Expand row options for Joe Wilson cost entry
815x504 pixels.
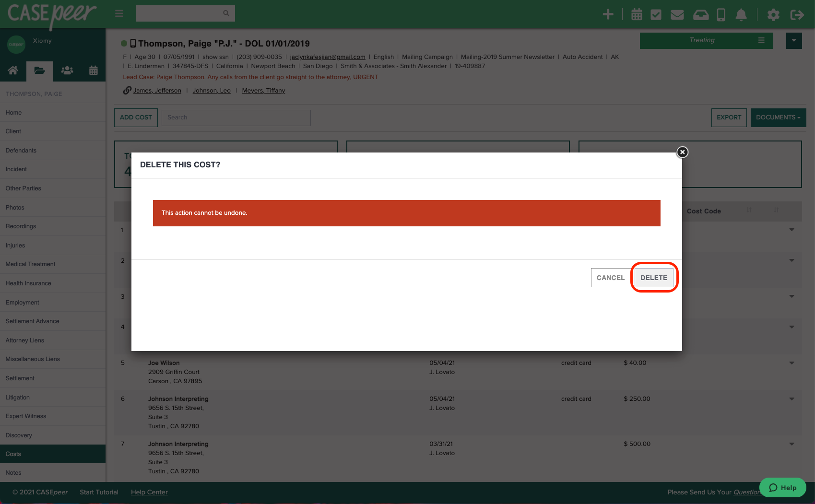point(791,363)
